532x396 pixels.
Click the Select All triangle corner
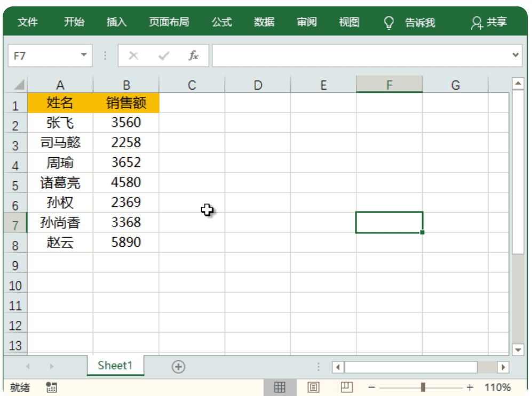(19, 85)
